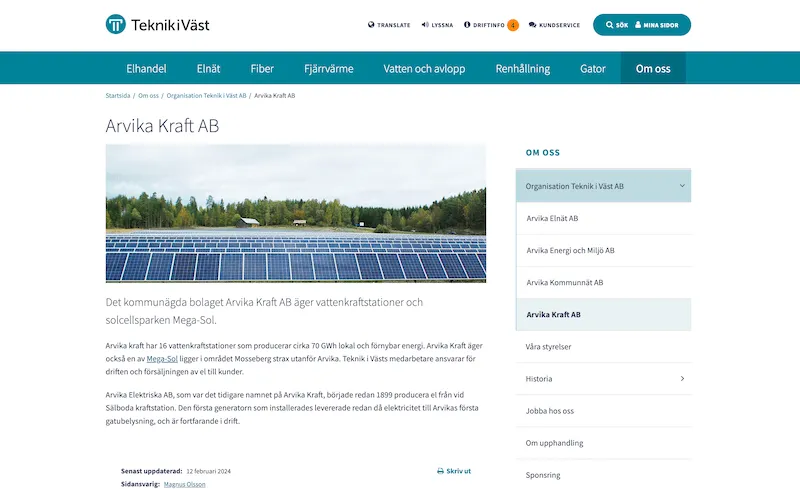Open the Renhållning menu
Screen dimensions: 800x489
[522, 68]
